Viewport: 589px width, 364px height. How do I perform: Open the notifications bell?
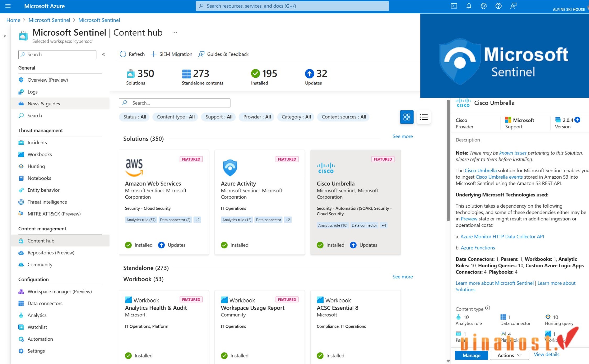[x=469, y=6]
